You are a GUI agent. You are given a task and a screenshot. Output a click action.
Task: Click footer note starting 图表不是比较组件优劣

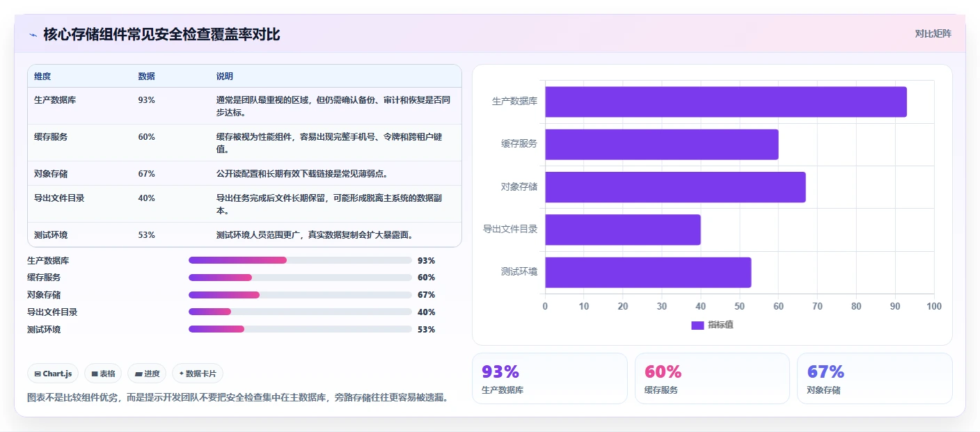coord(237,397)
